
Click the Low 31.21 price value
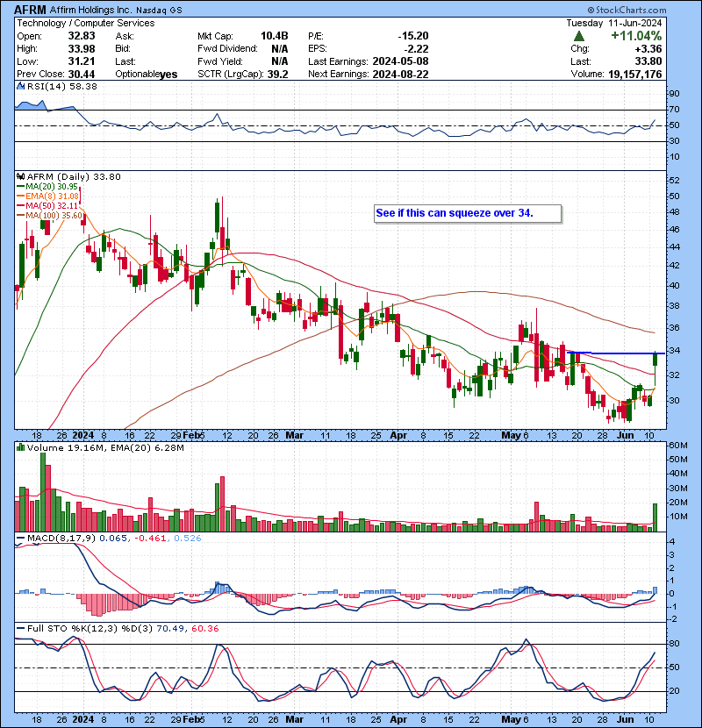[x=82, y=61]
